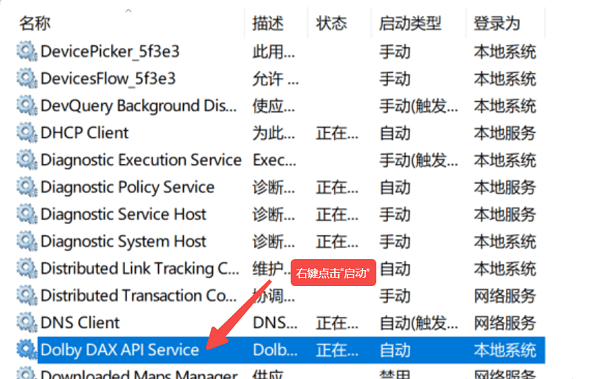Viewport: 600px width, 379px height.
Task: Click the Dolb... description cell
Action: [275, 350]
